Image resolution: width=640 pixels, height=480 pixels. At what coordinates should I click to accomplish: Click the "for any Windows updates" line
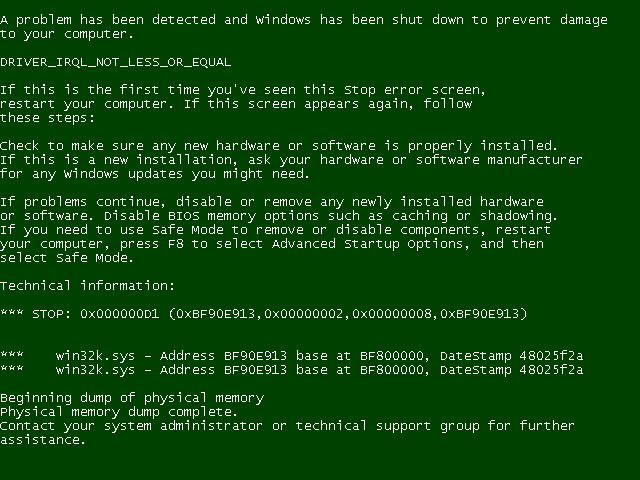154,174
